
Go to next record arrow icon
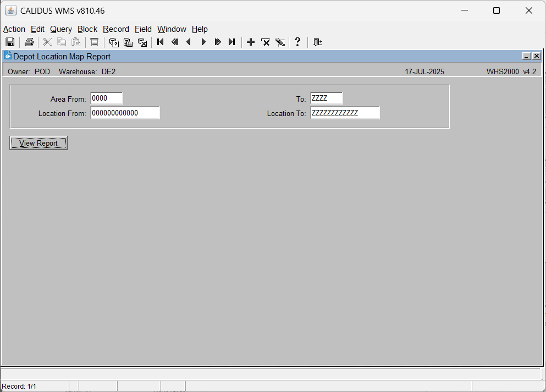click(x=203, y=42)
